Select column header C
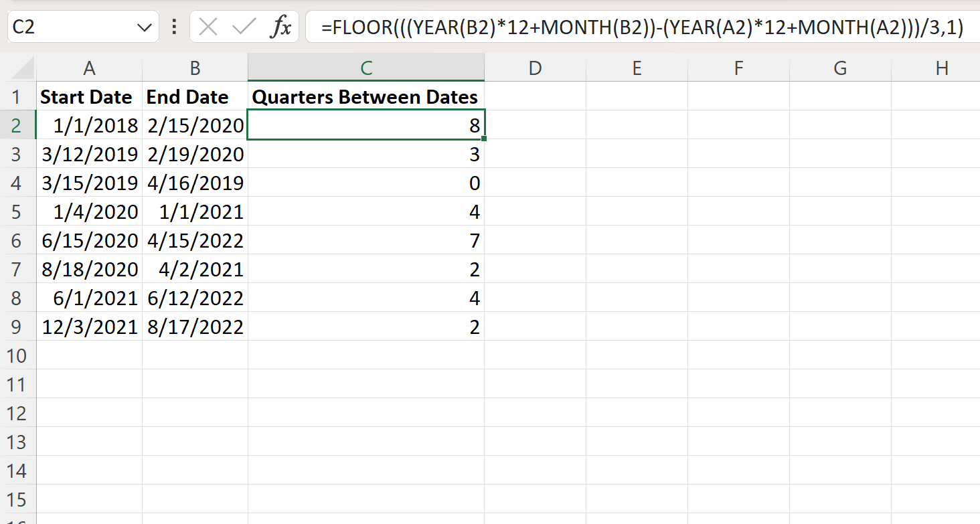 point(365,67)
